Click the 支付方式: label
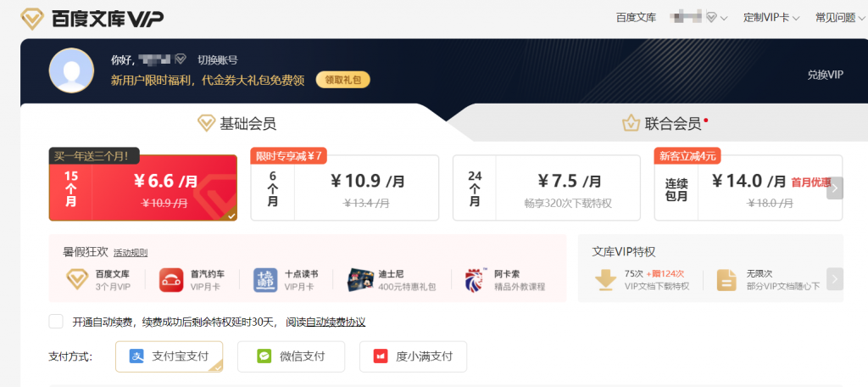868x387 pixels. click(70, 356)
